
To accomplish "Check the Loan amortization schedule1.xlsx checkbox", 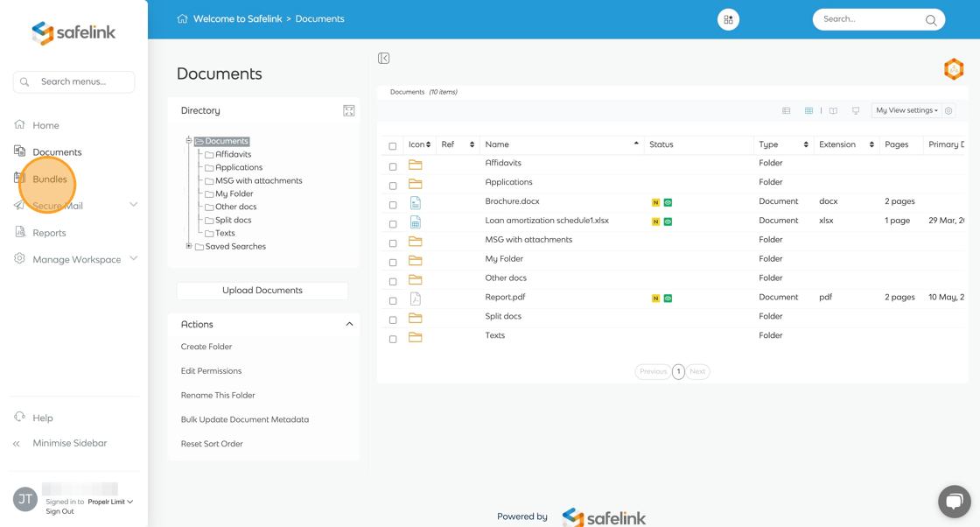I will click(393, 224).
